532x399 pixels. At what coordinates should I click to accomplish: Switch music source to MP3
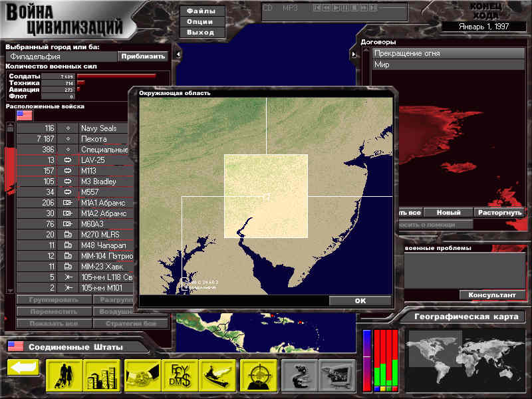click(x=290, y=8)
